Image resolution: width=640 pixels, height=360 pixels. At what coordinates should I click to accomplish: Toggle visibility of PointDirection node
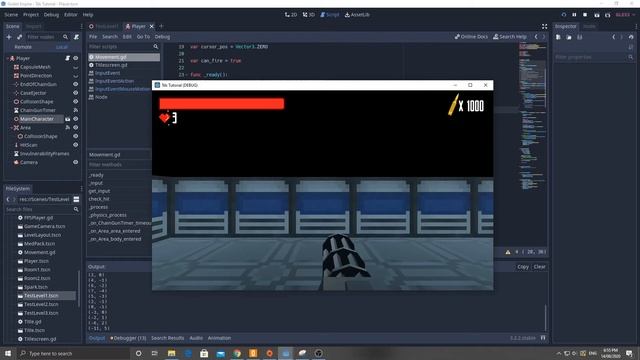point(76,76)
